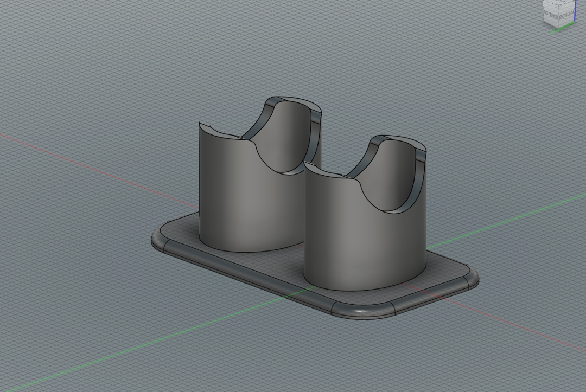The height and width of the screenshot is (392, 586).
Task: Click the top face of the ViewCube
Action: click(x=559, y=3)
